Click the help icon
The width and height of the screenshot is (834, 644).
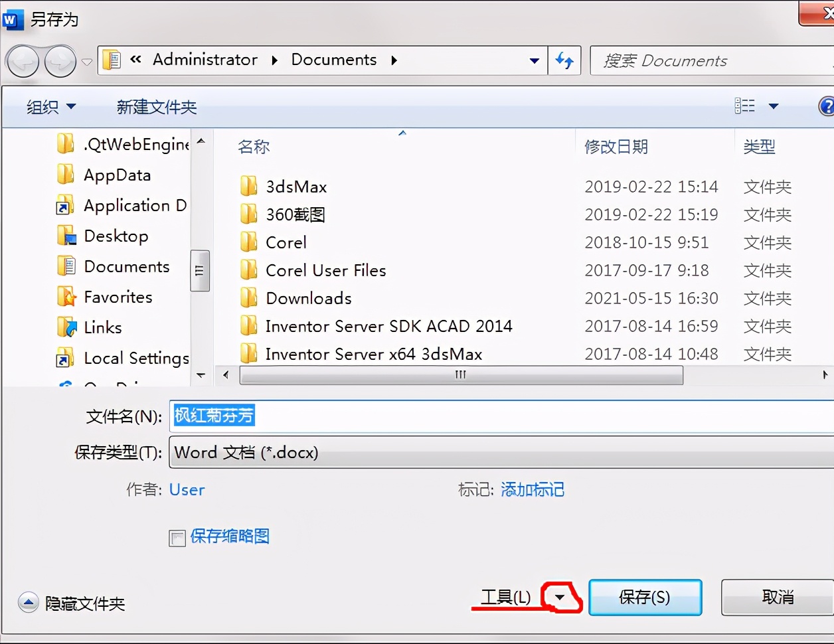827,106
